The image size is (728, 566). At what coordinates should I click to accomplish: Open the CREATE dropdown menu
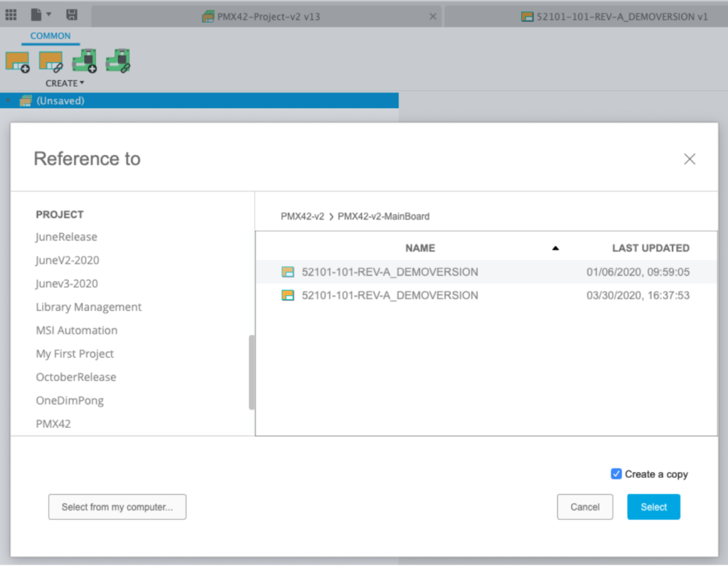point(65,83)
